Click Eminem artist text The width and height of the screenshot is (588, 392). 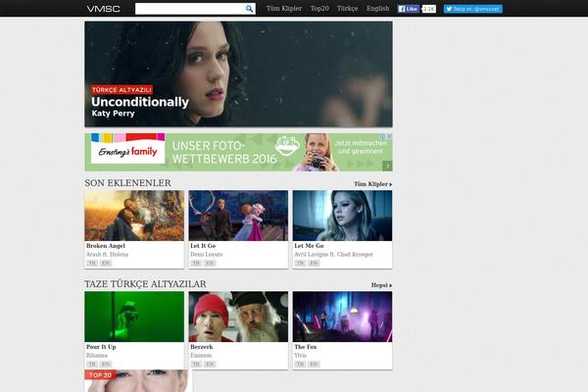201,355
